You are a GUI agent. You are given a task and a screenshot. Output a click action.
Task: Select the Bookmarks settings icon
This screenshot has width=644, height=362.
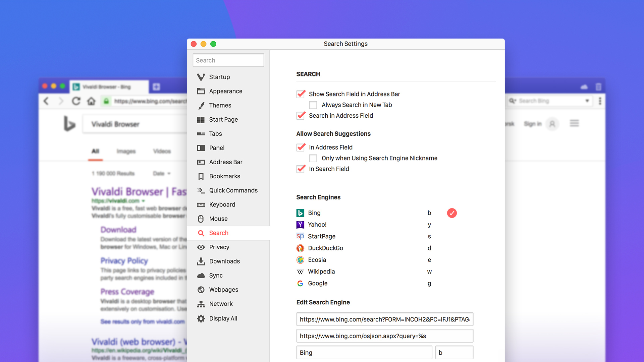201,176
